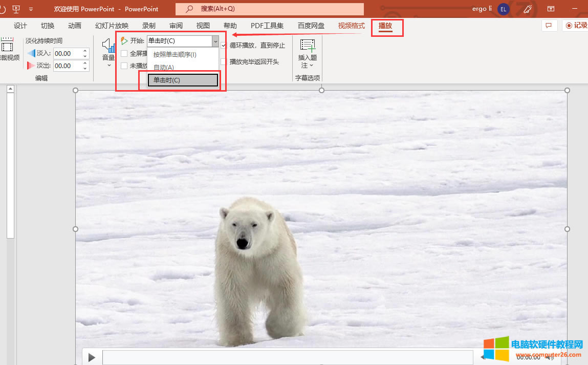Viewport: 588px width, 365px height.
Task: Open the Volume speaker icon
Action: pyautogui.click(x=108, y=46)
